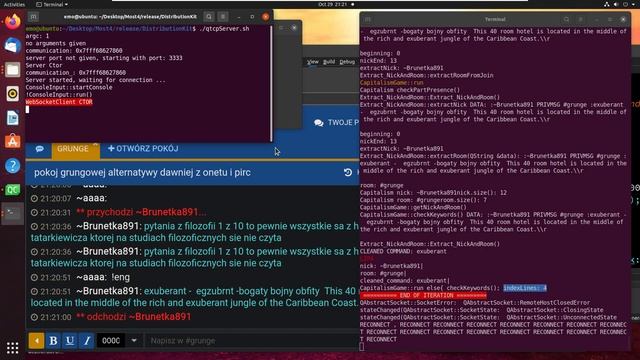Open the Build menu in Qt Creator
This screenshot has height=360, width=640.
[329, 62]
